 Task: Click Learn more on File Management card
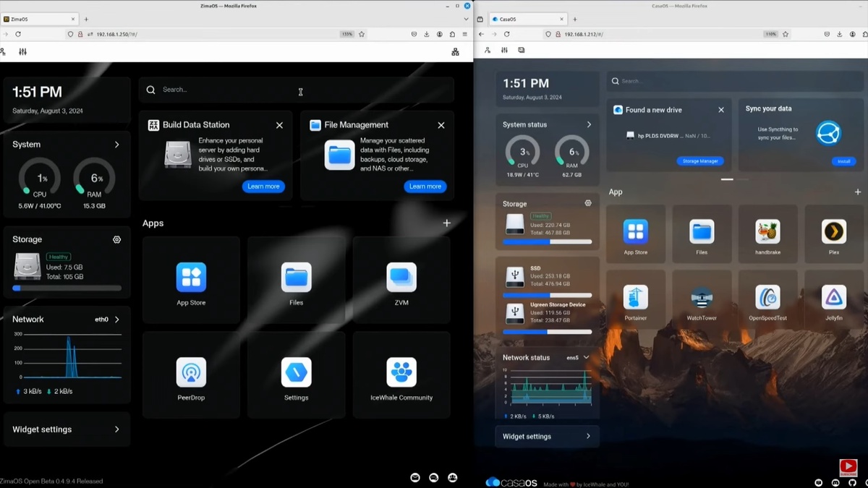click(425, 186)
